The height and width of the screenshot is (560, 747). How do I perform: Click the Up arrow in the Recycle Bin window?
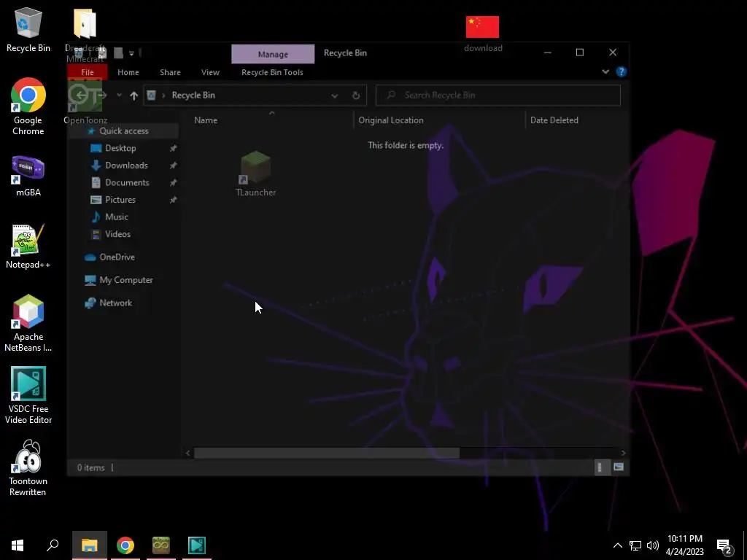pos(134,96)
